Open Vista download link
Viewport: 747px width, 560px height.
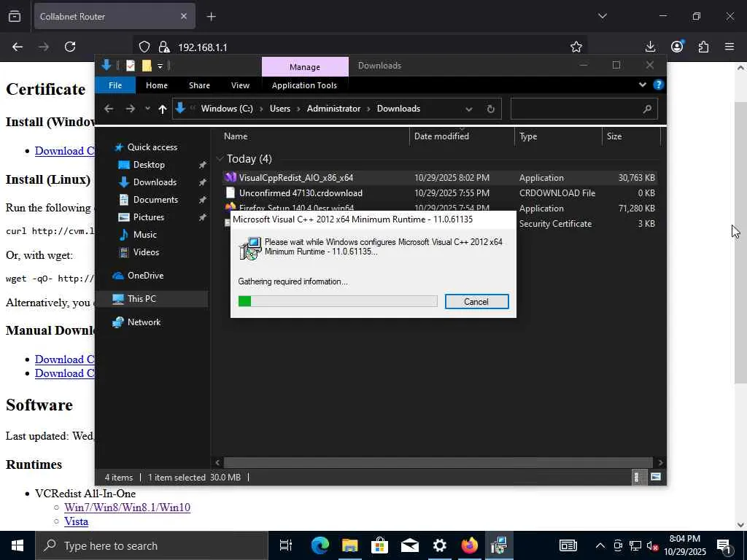[x=76, y=521]
